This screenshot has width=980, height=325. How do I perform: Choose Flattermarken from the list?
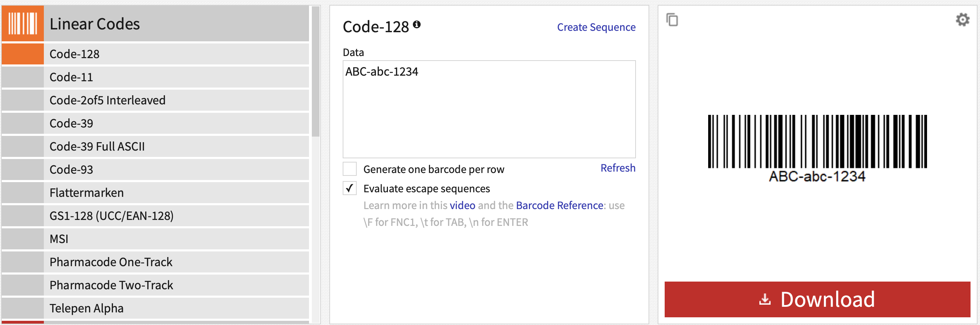[x=155, y=193]
